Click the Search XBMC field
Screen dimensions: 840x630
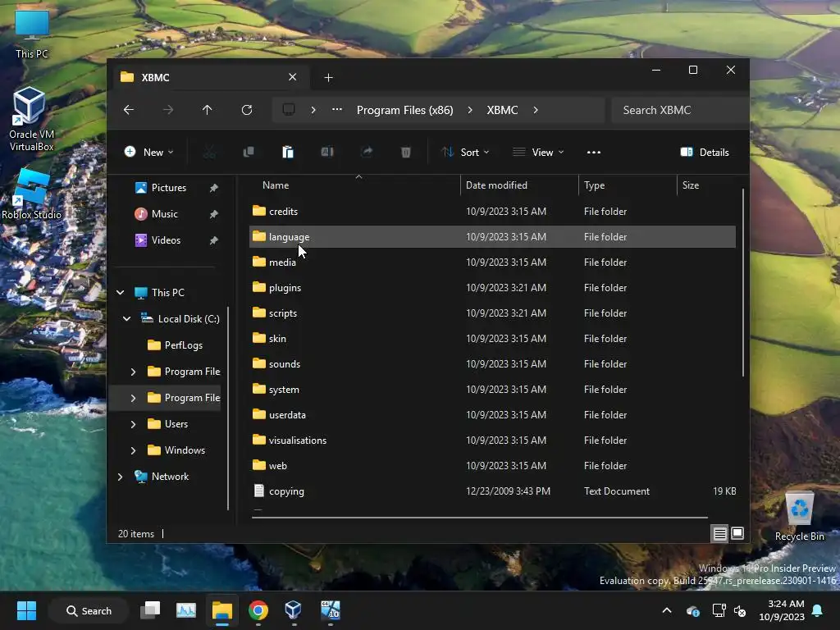680,110
